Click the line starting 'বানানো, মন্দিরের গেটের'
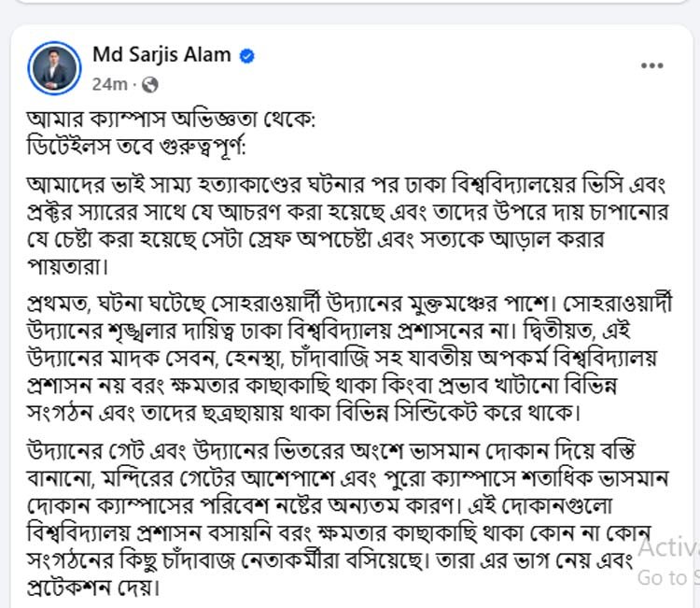700x608 pixels. 347,478
